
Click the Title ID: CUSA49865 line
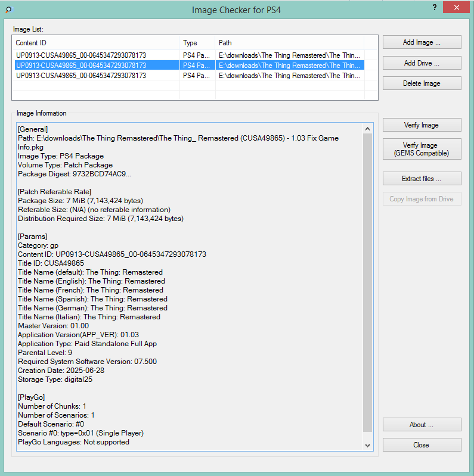coord(51,263)
